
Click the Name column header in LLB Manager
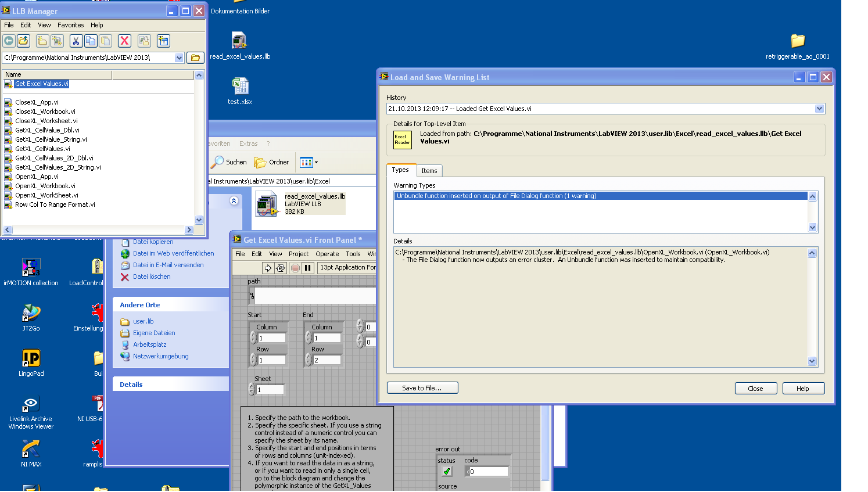pyautogui.click(x=57, y=74)
